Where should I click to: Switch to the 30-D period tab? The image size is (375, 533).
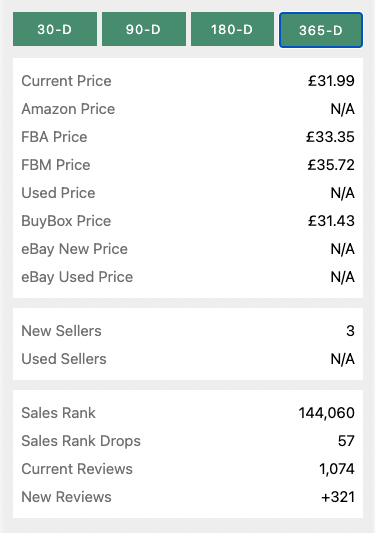point(55,29)
